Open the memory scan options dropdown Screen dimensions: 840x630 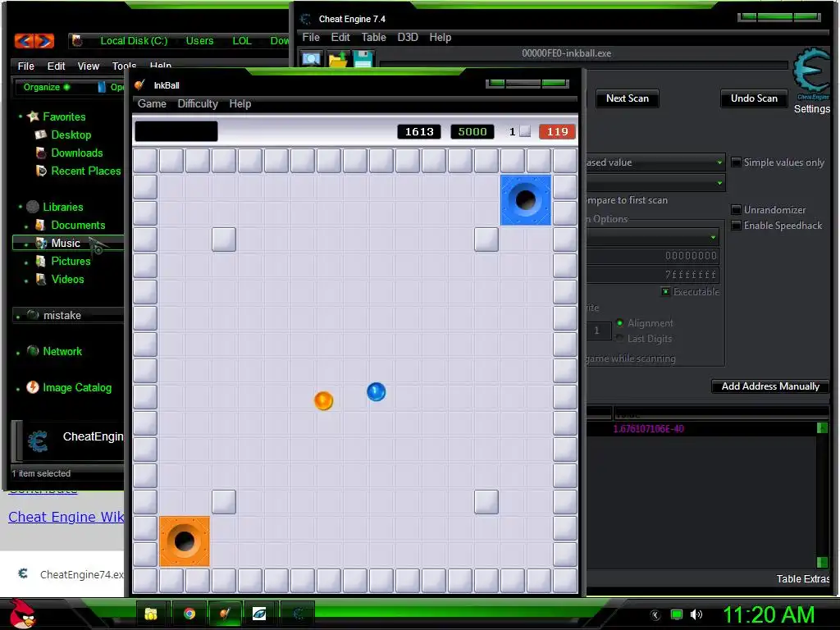coord(713,237)
